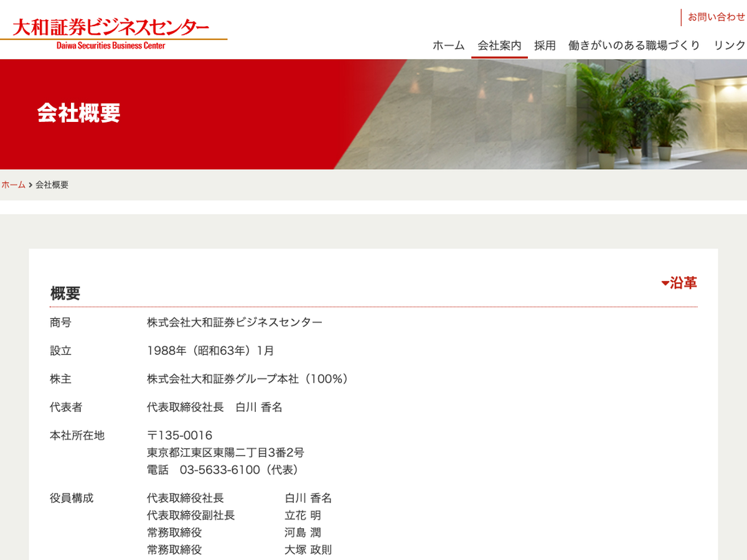Click the postal code 〒135-0016
The width and height of the screenshot is (747, 560).
179,435
